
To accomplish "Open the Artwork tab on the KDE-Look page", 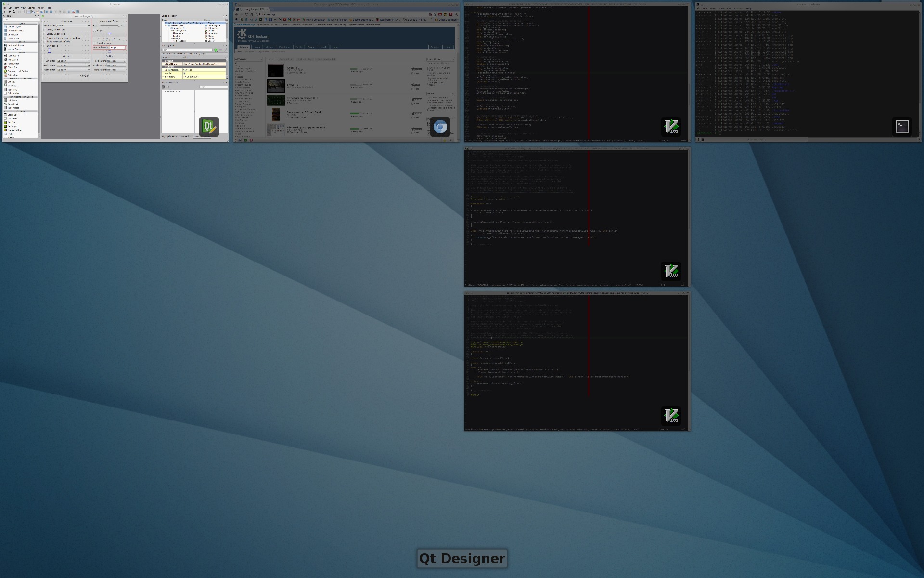I will click(244, 47).
